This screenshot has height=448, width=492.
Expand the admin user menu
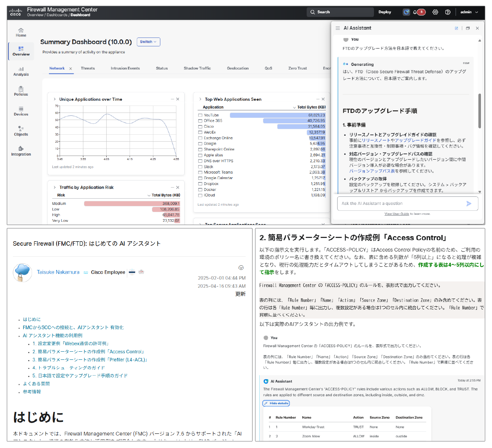(x=469, y=12)
